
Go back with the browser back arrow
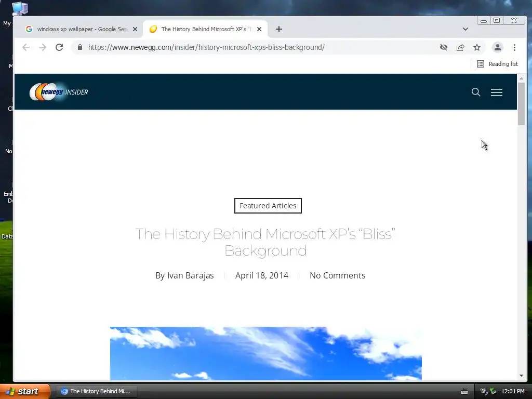26,47
